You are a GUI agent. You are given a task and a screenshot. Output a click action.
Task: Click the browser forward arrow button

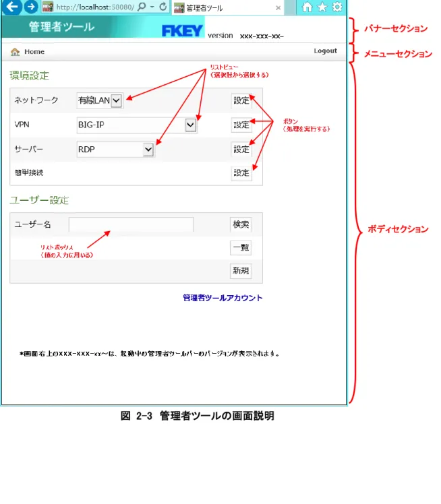coord(31,7)
